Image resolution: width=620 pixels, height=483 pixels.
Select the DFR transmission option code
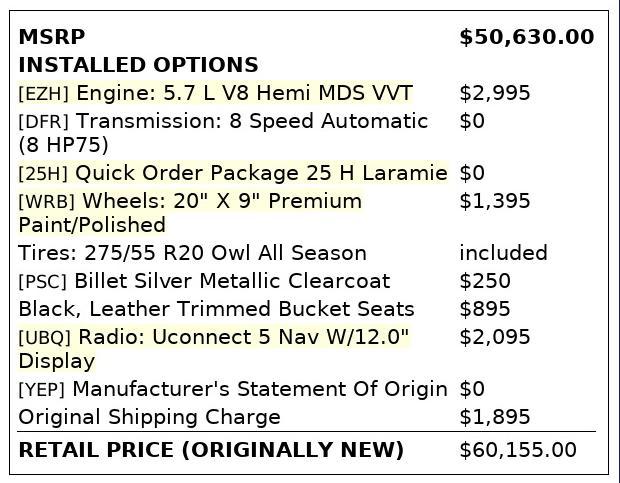[43, 122]
